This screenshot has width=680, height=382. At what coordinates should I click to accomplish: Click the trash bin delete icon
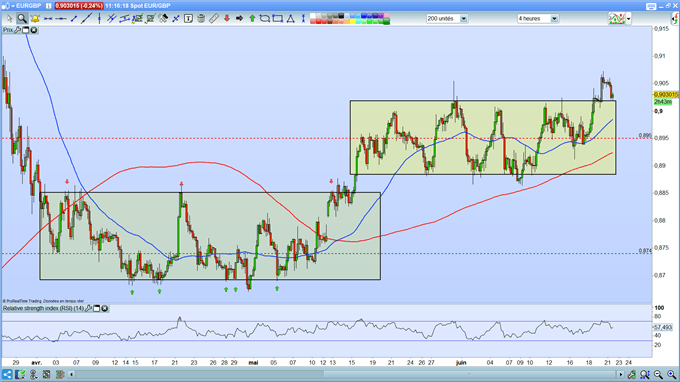201,19
